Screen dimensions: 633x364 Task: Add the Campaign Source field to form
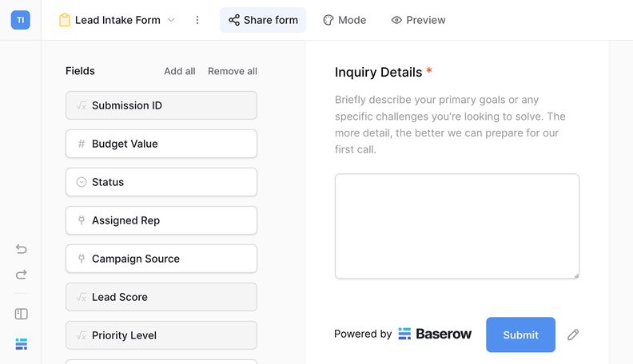coord(161,259)
